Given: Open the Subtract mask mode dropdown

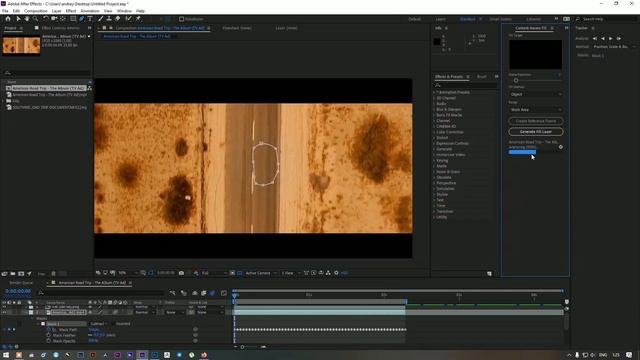Looking at the screenshot, I should (x=98, y=324).
